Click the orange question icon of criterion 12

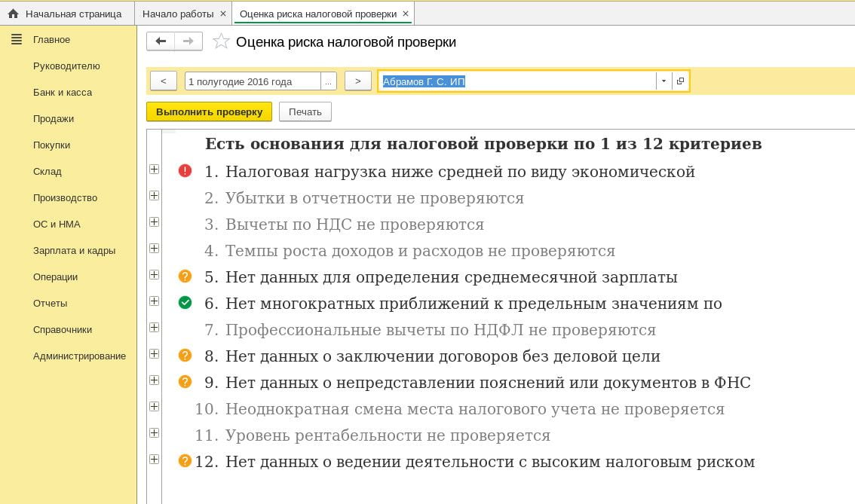pyautogui.click(x=185, y=461)
